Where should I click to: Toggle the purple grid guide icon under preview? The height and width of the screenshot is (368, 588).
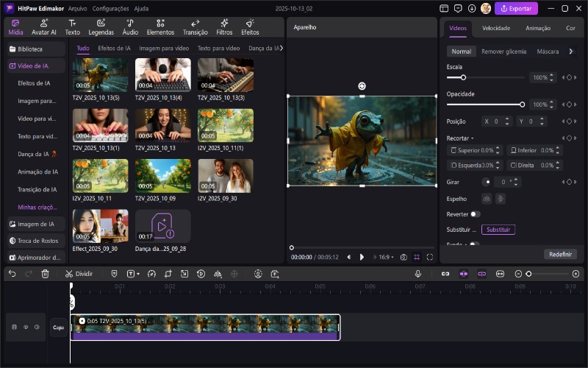417,257
